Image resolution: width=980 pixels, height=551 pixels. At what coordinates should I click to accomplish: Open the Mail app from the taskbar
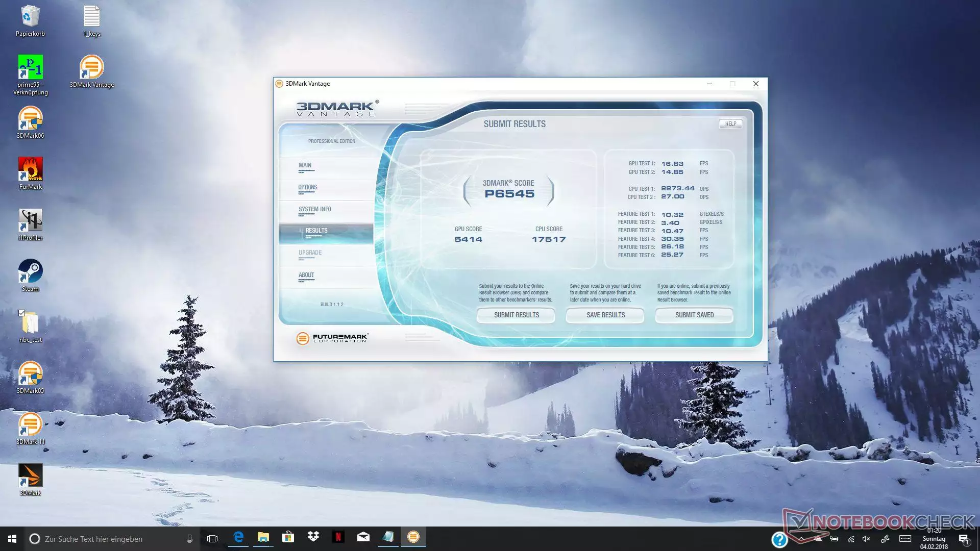tap(363, 537)
